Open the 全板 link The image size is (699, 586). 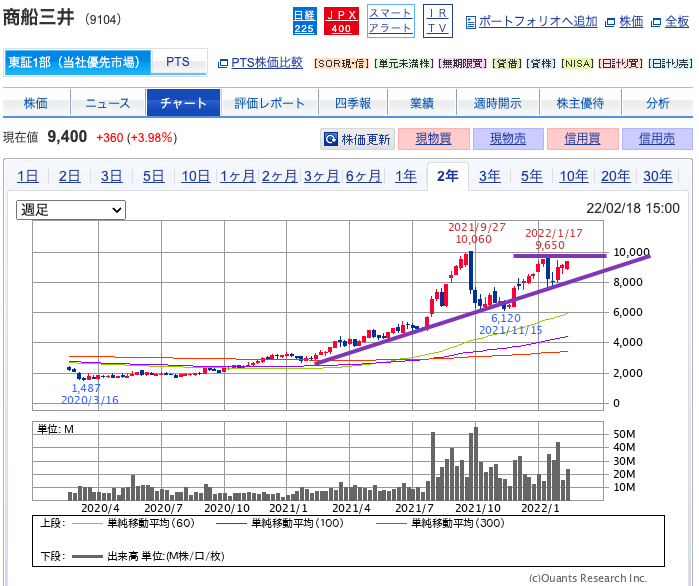677,21
